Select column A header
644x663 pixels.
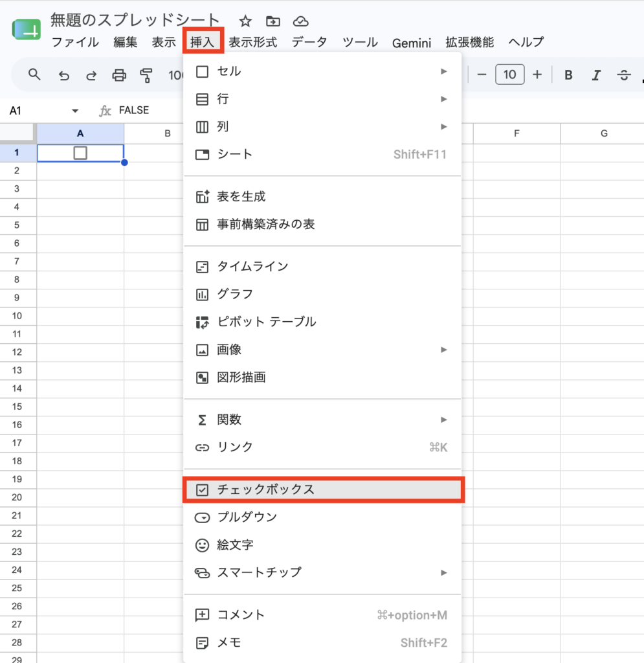click(x=80, y=133)
